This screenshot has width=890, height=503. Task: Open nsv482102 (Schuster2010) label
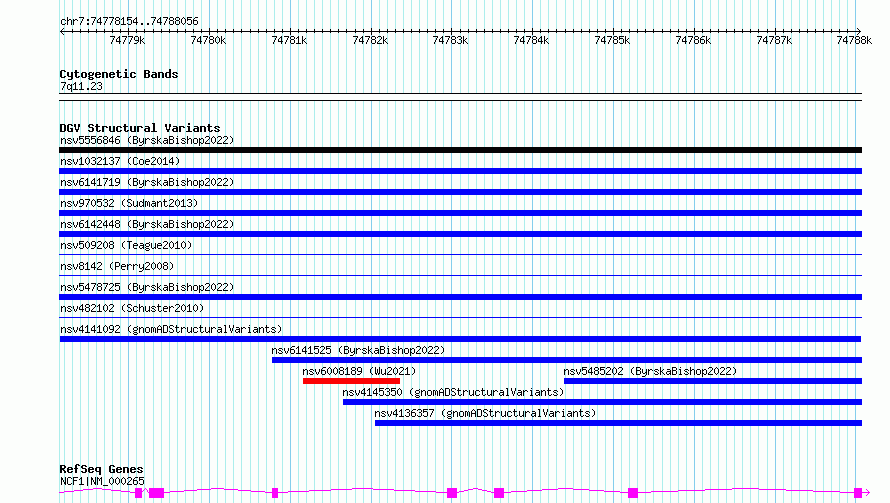132,308
